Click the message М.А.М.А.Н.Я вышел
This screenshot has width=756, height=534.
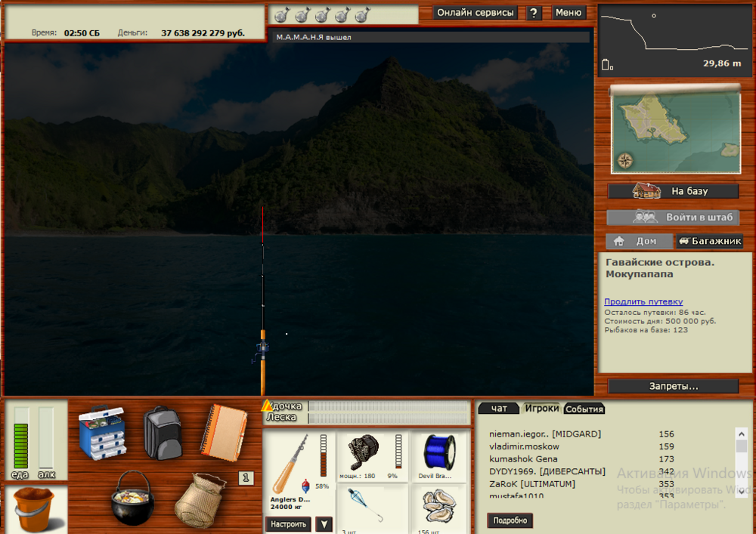(x=314, y=37)
